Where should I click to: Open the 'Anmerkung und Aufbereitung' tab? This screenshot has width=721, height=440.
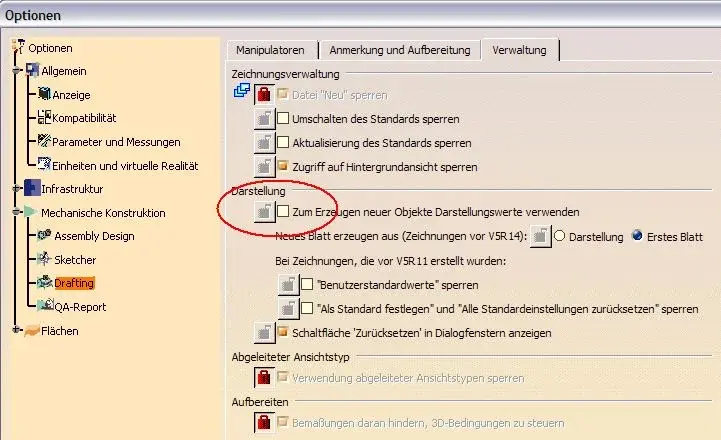[x=399, y=49]
